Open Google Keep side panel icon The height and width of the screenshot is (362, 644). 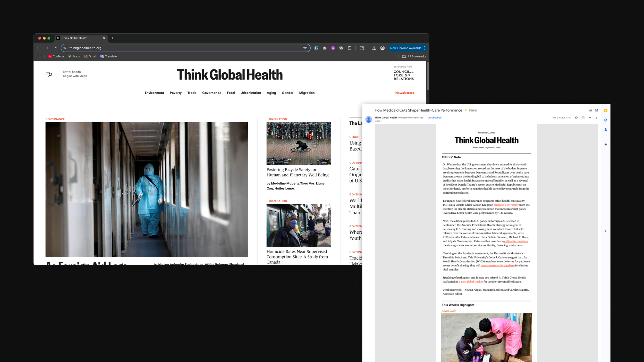coord(606,111)
